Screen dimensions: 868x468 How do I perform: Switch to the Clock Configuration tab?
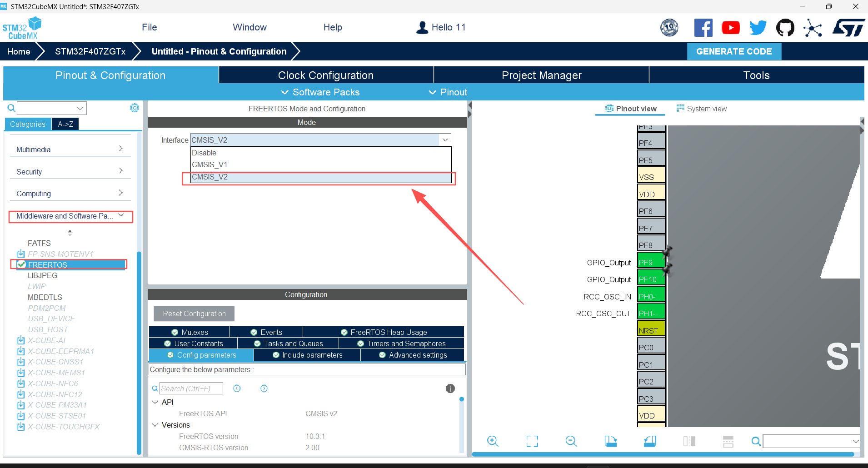[x=326, y=75]
